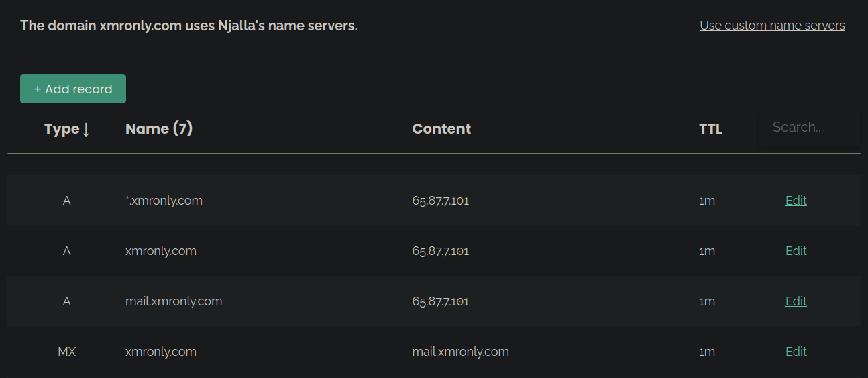This screenshot has width=868, height=378.
Task: Click the MX record's 1m TTL value
Action: (x=706, y=352)
